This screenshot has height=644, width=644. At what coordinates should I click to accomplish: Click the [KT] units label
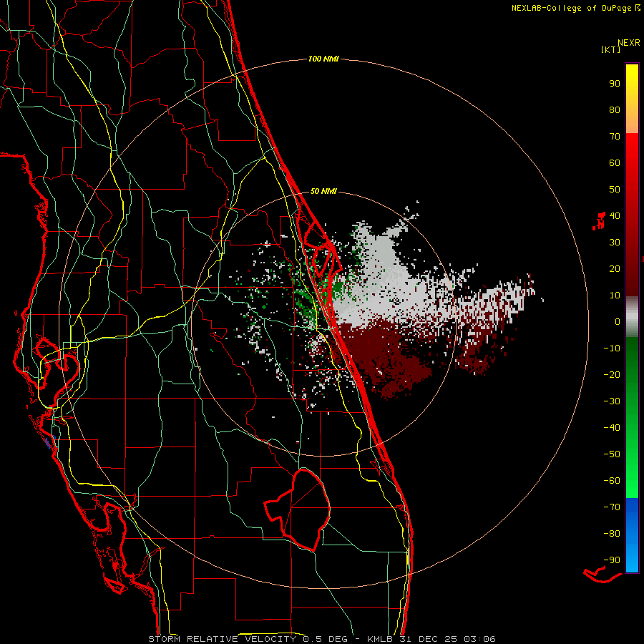point(611,50)
